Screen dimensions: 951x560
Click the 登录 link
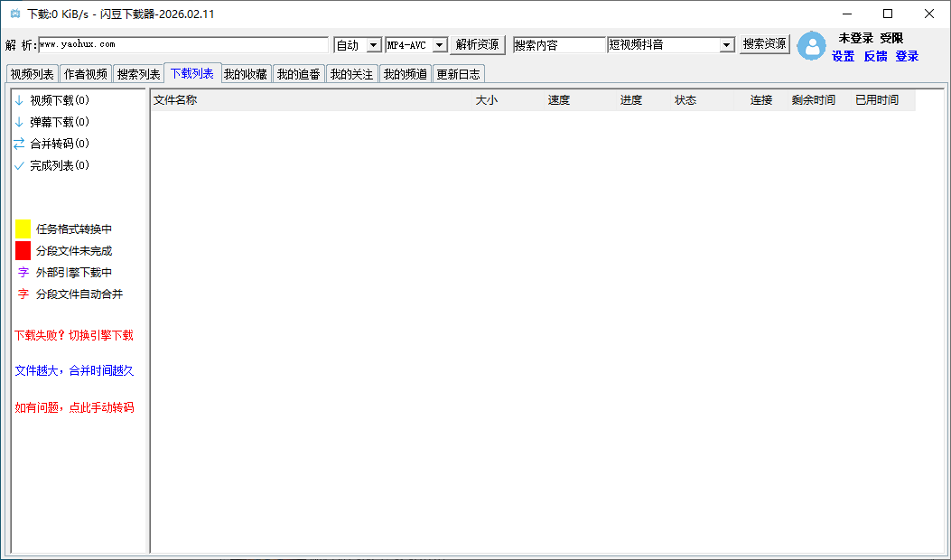907,56
